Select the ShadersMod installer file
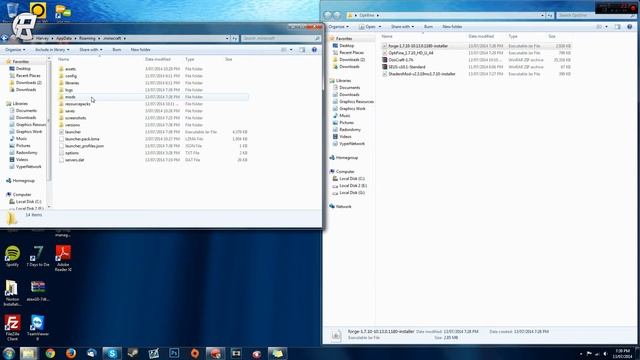The image size is (640, 360). [x=422, y=74]
